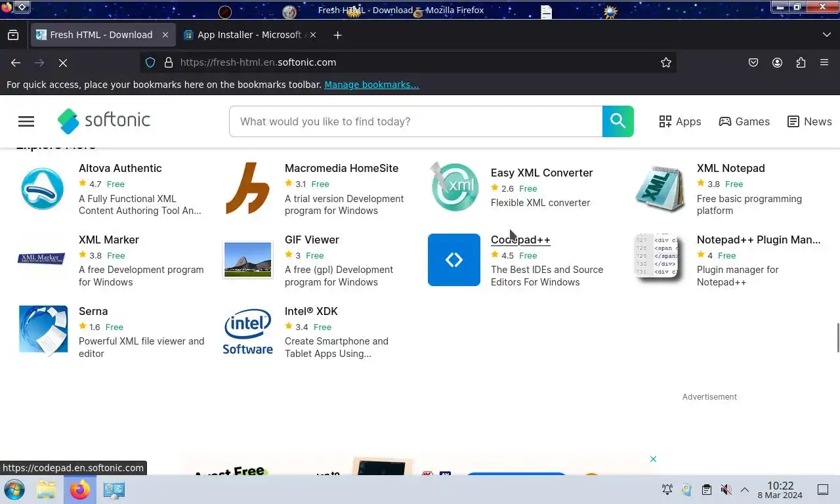The image size is (840, 504).
Task: Open the Macromedia HomeSite app icon
Action: pyautogui.click(x=247, y=188)
